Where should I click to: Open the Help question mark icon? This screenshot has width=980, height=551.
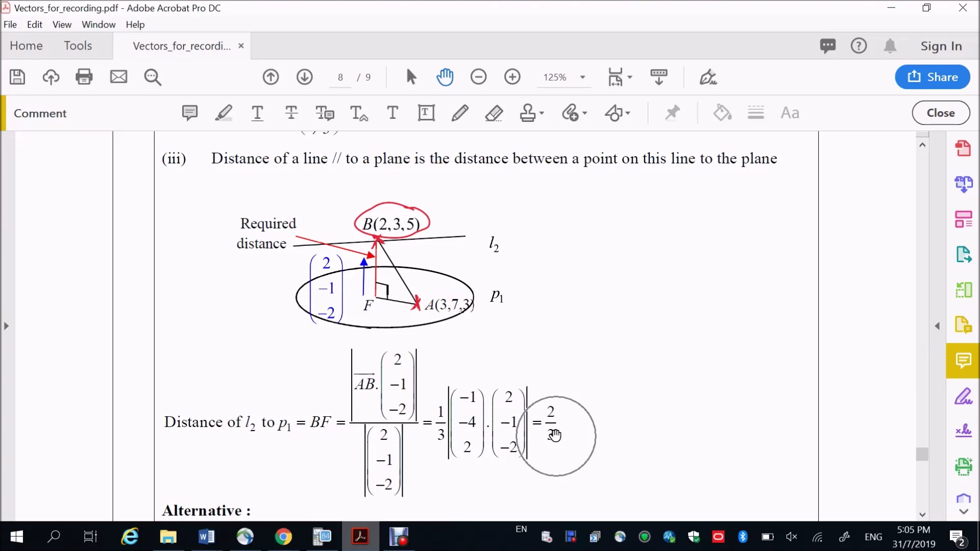coord(859,46)
